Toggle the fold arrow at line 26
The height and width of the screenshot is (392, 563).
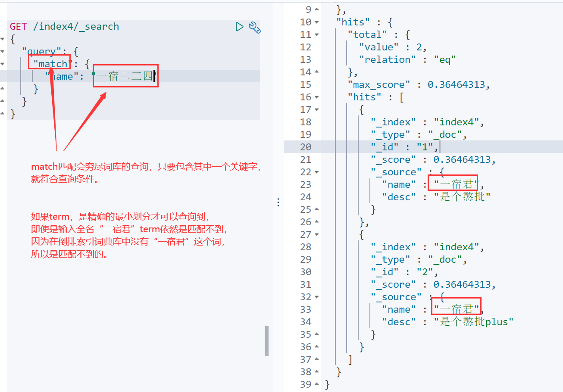(317, 222)
